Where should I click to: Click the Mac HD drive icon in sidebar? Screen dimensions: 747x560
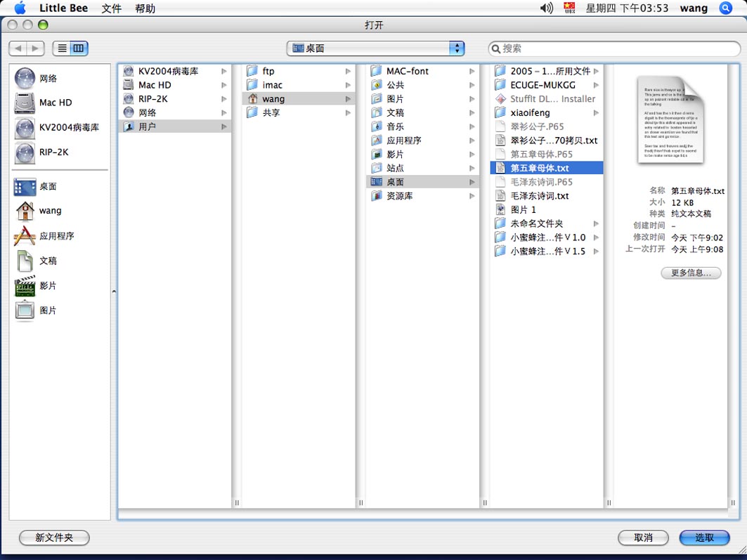25,103
